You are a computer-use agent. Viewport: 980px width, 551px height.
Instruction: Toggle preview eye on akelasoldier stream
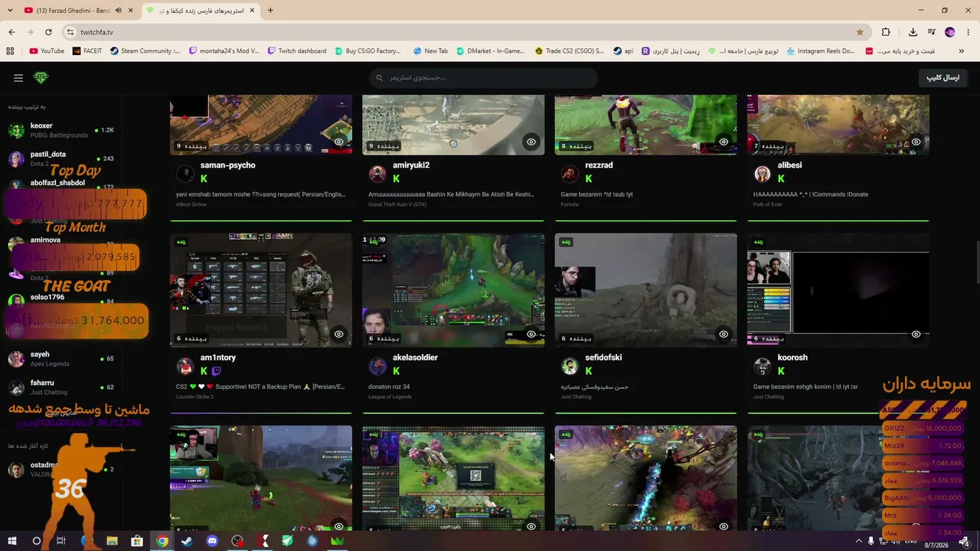(x=531, y=334)
